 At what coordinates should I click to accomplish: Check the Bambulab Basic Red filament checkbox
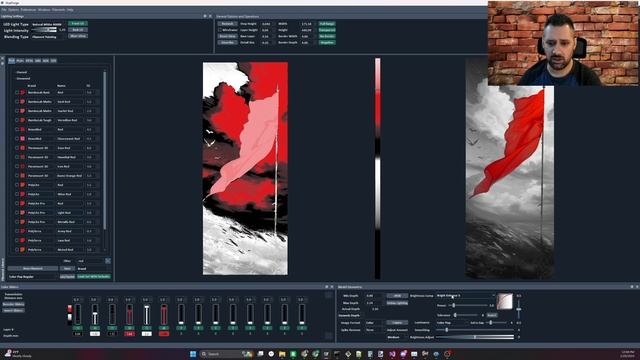coord(17,93)
